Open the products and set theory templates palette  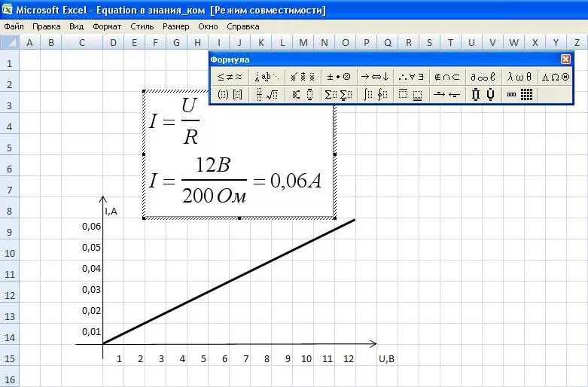pos(483,95)
